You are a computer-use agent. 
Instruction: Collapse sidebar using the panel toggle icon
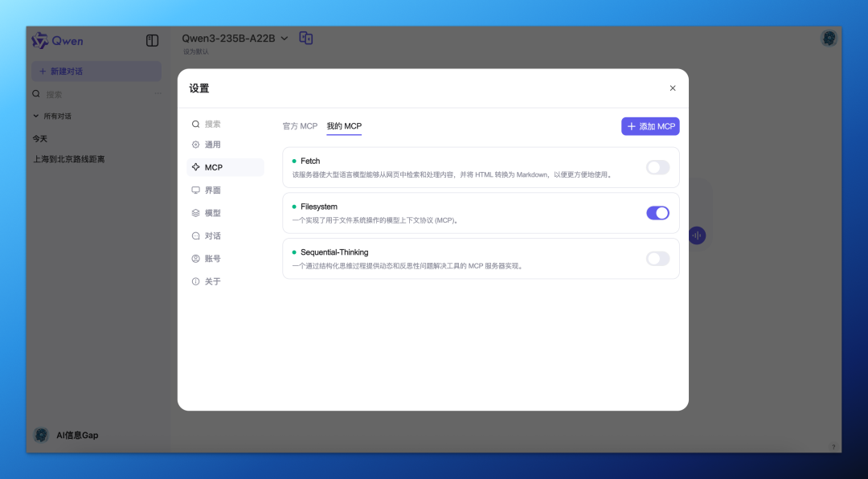(x=152, y=40)
